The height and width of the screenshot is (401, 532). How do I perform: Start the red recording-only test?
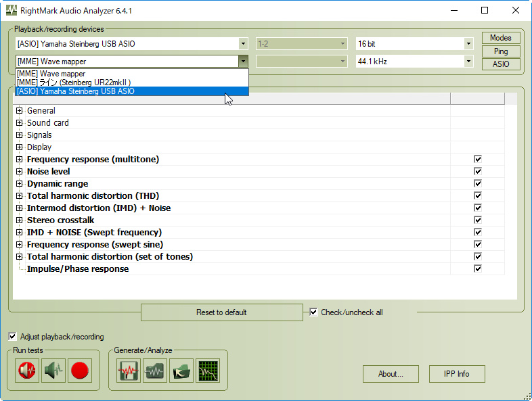click(x=80, y=371)
